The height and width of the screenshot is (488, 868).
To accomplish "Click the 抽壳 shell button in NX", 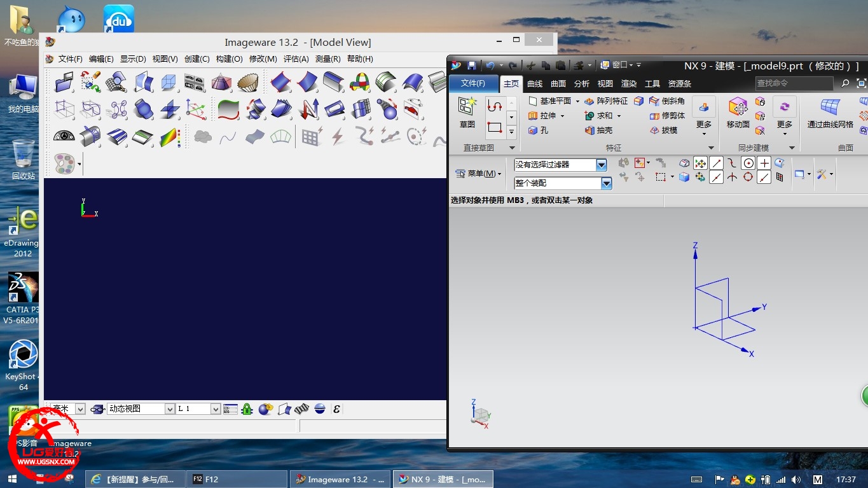I will point(598,130).
